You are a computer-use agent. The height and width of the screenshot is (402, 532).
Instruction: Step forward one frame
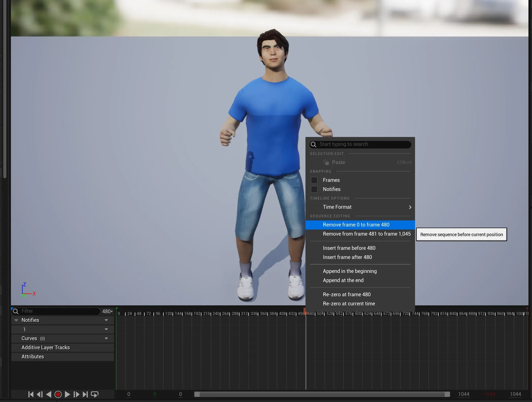point(76,394)
